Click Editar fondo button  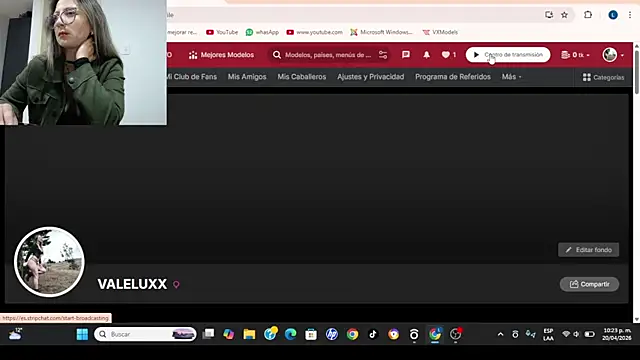[x=588, y=250]
